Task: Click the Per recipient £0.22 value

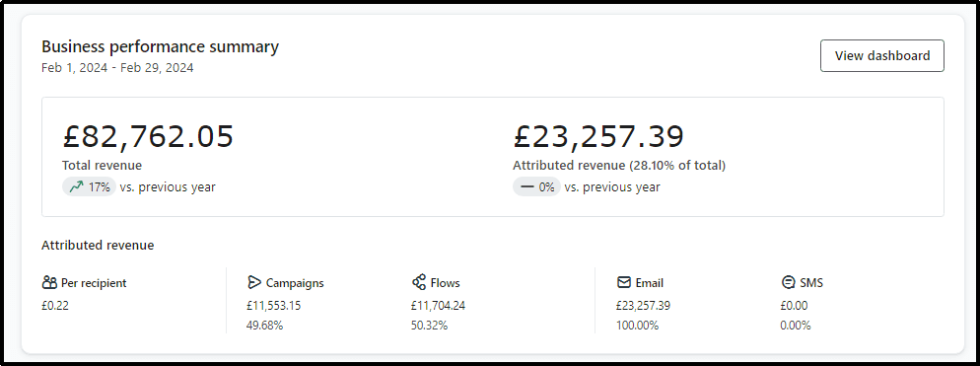Action: coord(55,305)
